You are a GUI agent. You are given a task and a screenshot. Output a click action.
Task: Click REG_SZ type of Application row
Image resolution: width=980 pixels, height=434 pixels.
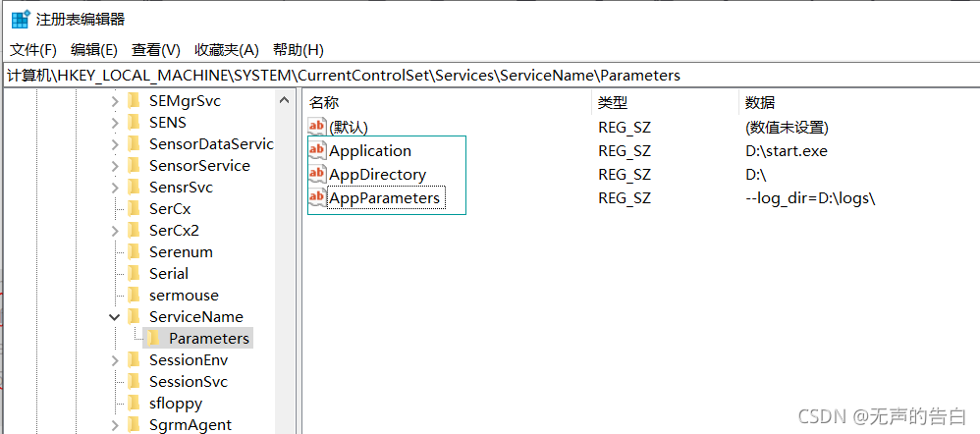pos(625,150)
